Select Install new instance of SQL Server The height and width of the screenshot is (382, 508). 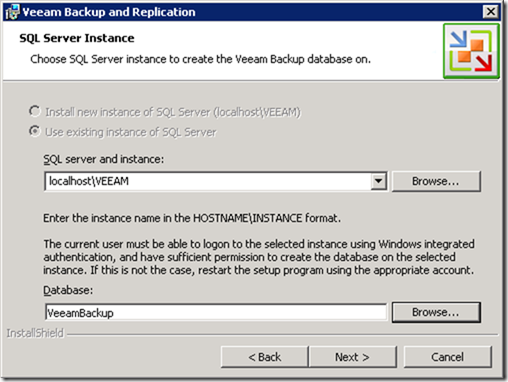tap(35, 111)
